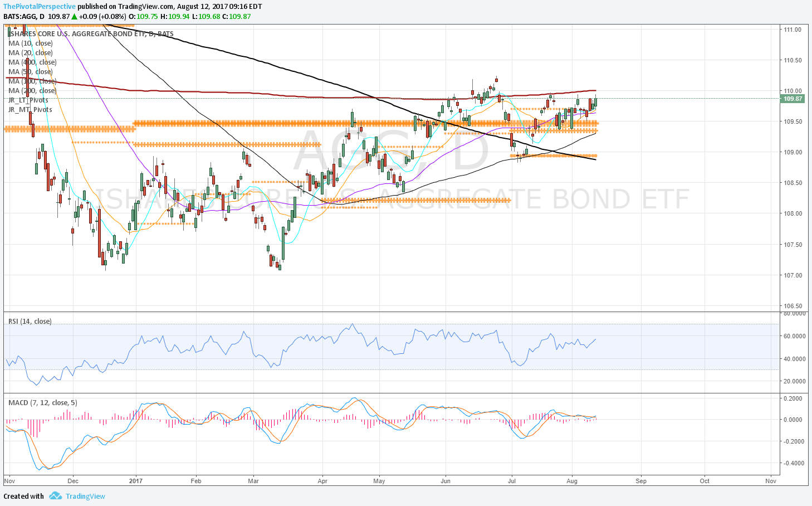Click the 107.00 price axis label

[793, 275]
